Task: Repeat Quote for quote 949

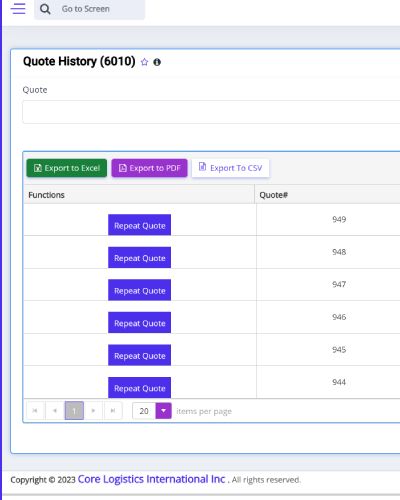Action: pyautogui.click(x=139, y=225)
